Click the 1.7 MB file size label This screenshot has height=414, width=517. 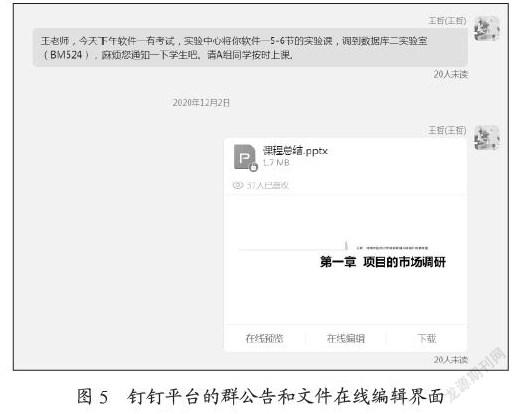[276, 163]
